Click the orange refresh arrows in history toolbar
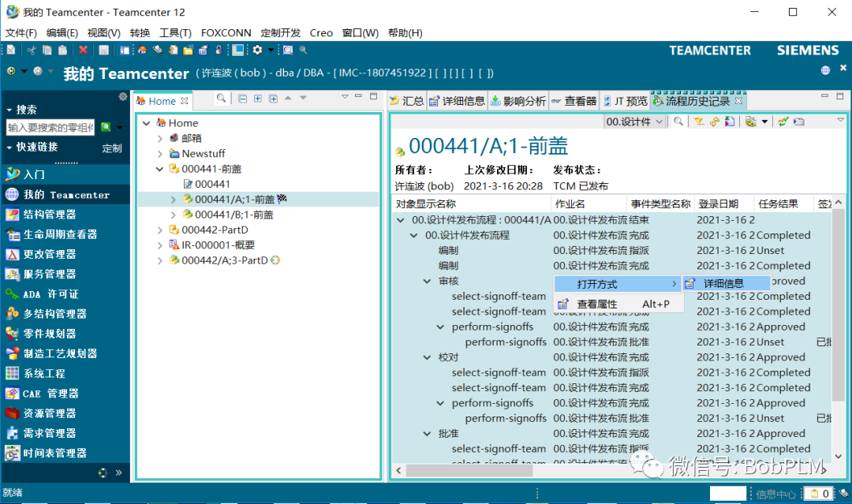Viewport: 852px width, 504px height. click(x=714, y=121)
